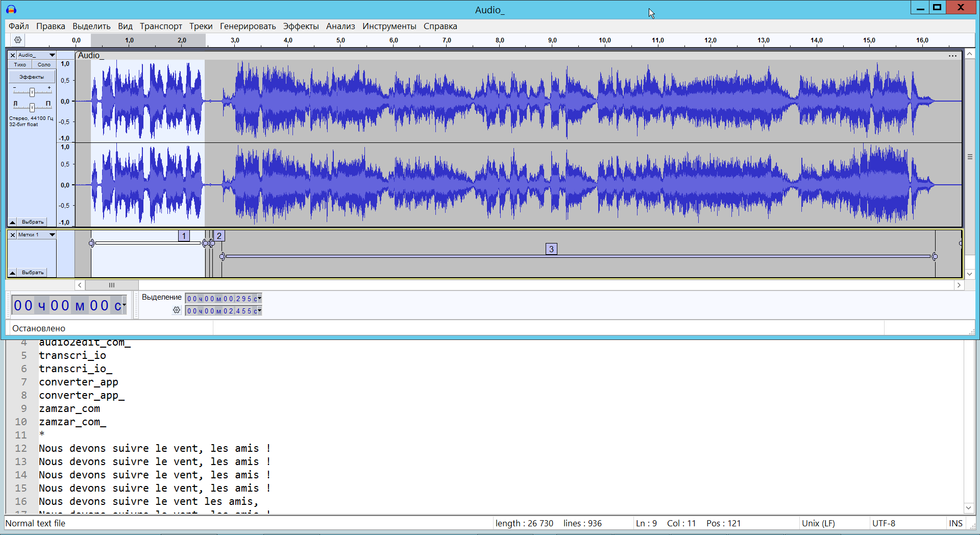Open the timeline options gear icon
Viewport: 980px width, 535px height.
18,40
